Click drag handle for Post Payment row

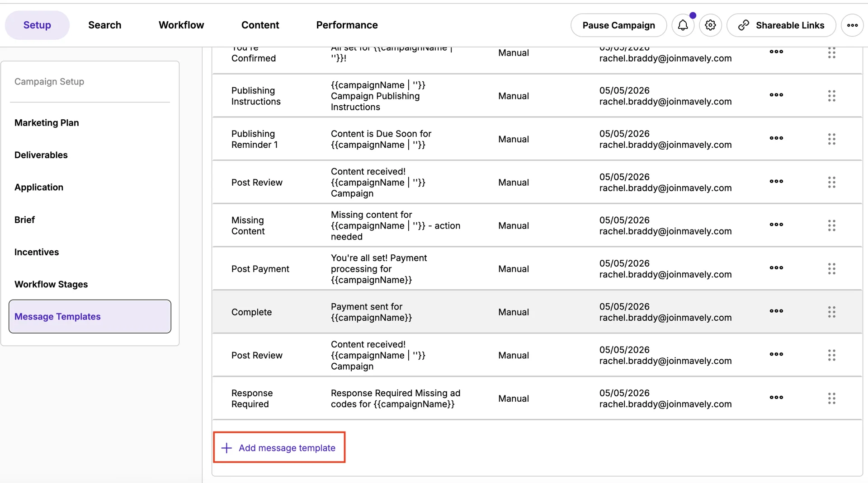pos(831,269)
